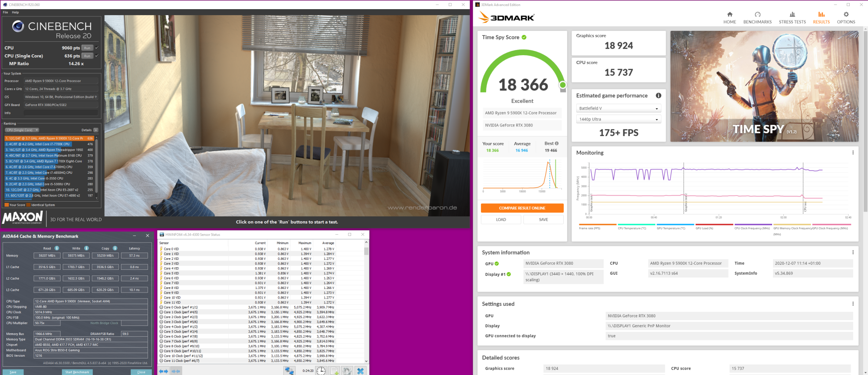This screenshot has width=868, height=375.
Task: Open the Monitoring panel three-dot menu
Action: 853,153
